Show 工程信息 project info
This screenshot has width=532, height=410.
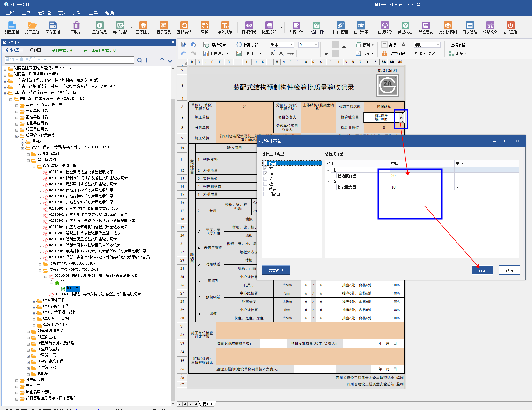99,28
